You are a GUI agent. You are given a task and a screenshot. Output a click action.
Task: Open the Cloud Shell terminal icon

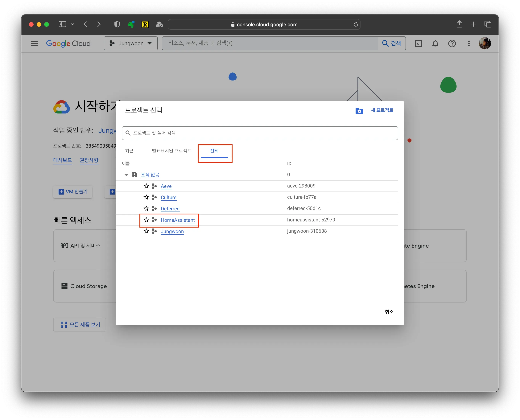click(418, 43)
